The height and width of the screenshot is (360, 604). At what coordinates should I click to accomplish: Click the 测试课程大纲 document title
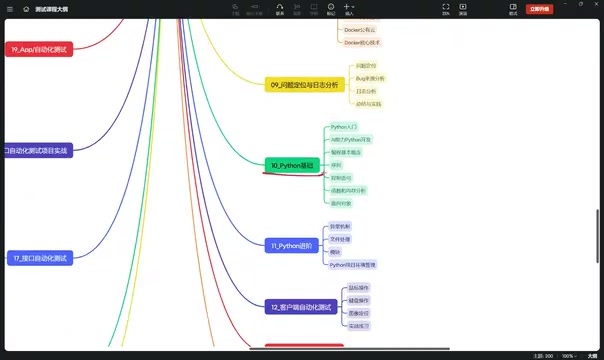[52, 9]
